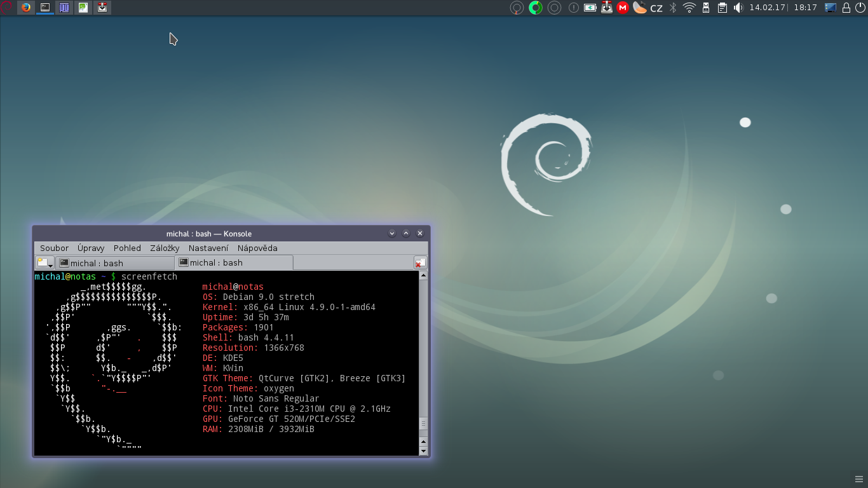
Task: Click the 'RAM: 2308MiB / 3932MiB' line
Action: [x=259, y=429]
